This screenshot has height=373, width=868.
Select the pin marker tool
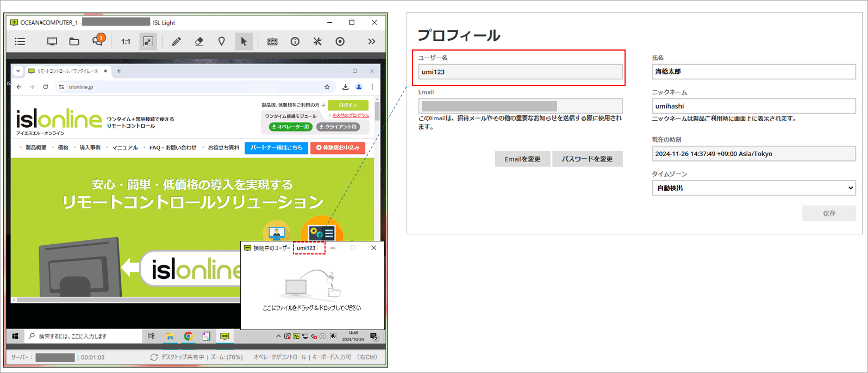221,41
